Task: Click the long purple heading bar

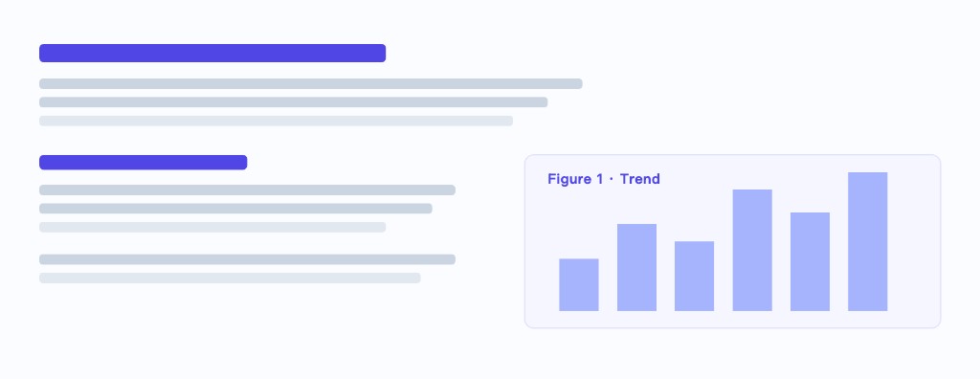Action: pos(212,54)
